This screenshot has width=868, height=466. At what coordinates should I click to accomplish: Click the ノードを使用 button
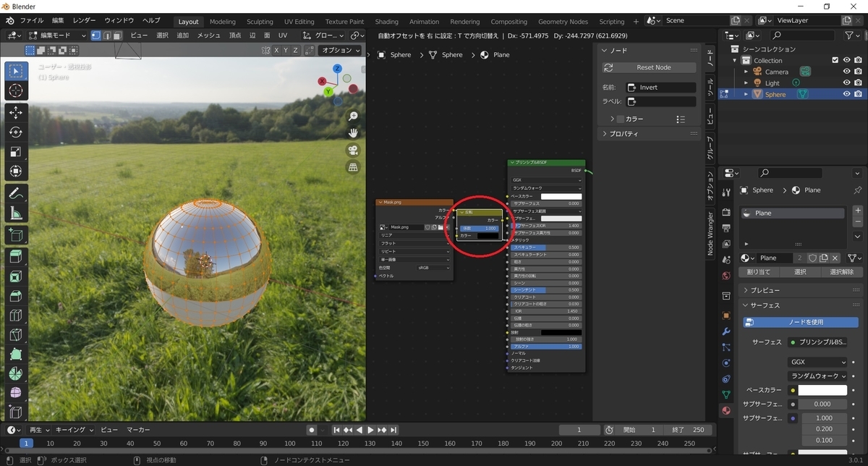pos(800,322)
